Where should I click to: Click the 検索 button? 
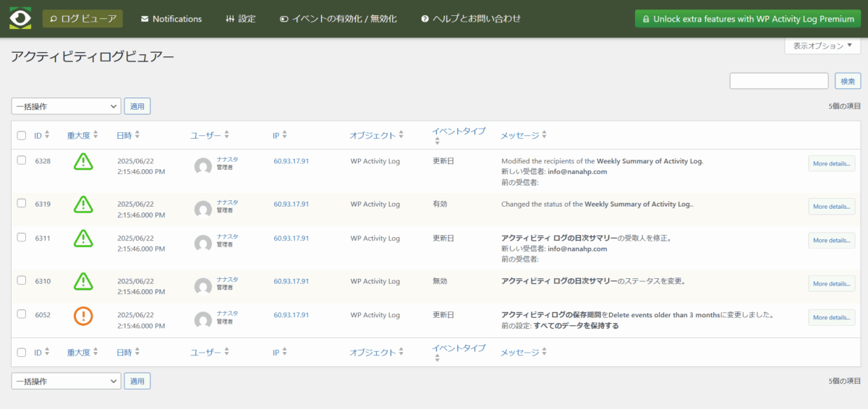[848, 81]
